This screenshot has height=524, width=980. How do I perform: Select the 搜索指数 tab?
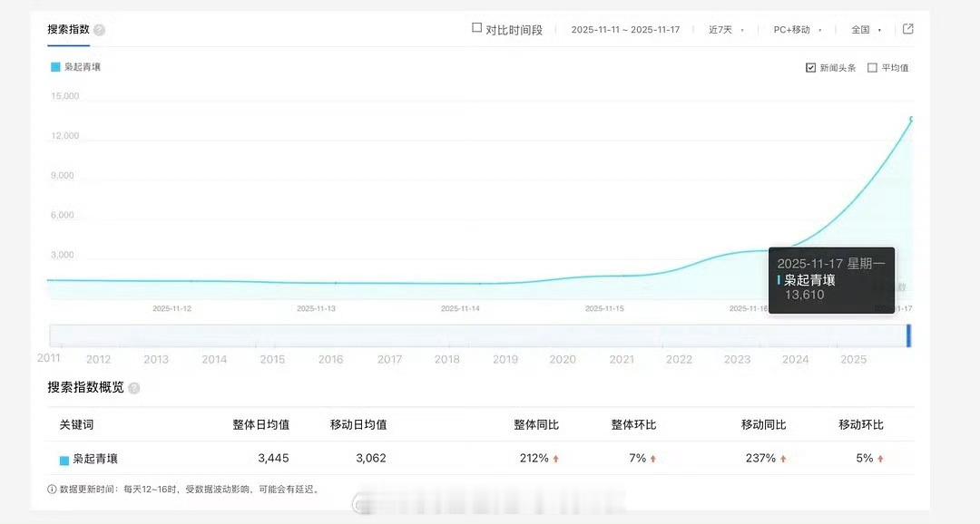[x=68, y=29]
